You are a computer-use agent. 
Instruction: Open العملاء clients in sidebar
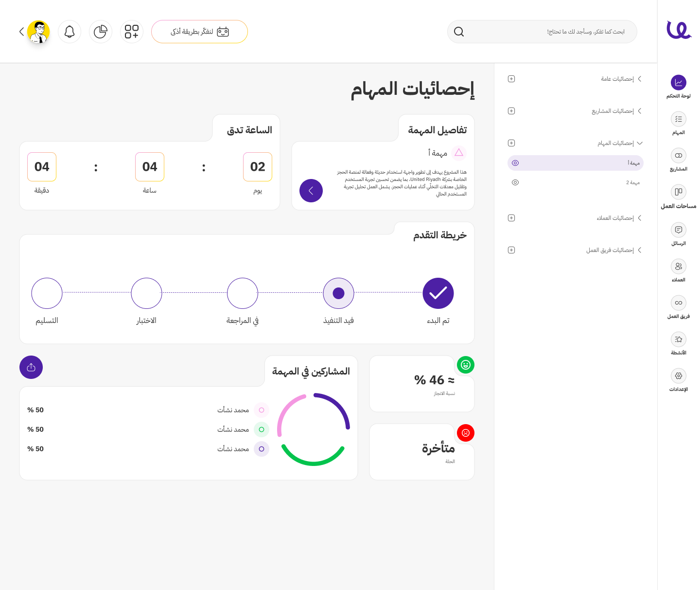[679, 266]
